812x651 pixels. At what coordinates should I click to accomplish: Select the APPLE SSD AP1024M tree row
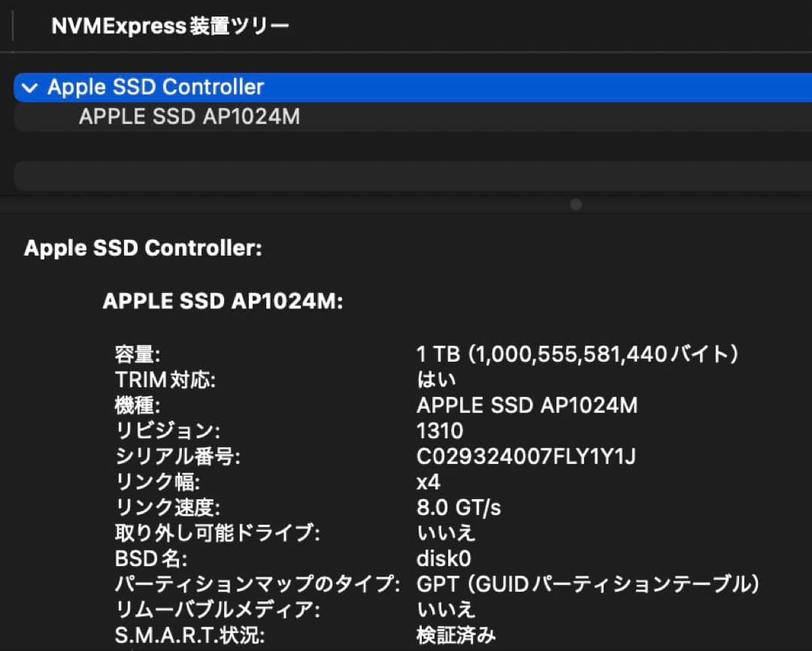pyautogui.click(x=413, y=117)
